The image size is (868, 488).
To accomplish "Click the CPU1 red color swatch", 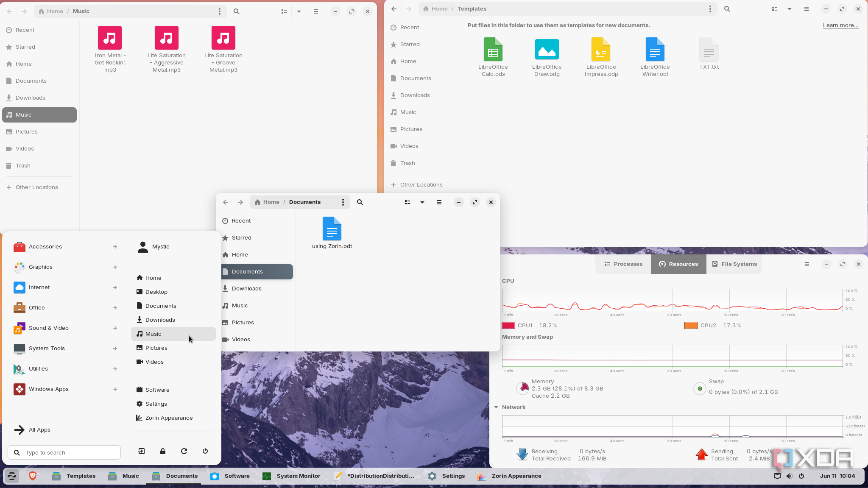I will (x=508, y=326).
